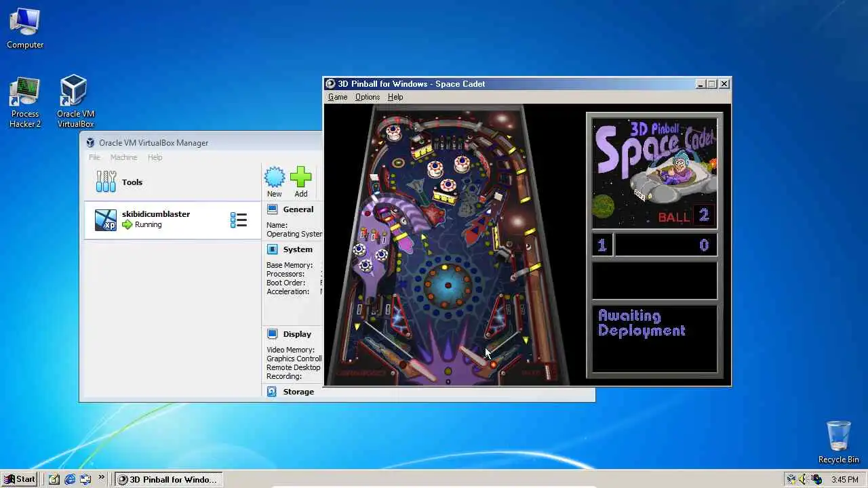Open the machine tools list-menu icon
The height and width of the screenshot is (488, 868).
(x=238, y=220)
